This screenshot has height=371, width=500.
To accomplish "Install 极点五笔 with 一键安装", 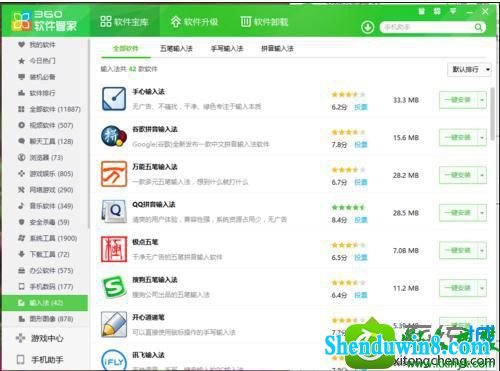I will 459,250.
